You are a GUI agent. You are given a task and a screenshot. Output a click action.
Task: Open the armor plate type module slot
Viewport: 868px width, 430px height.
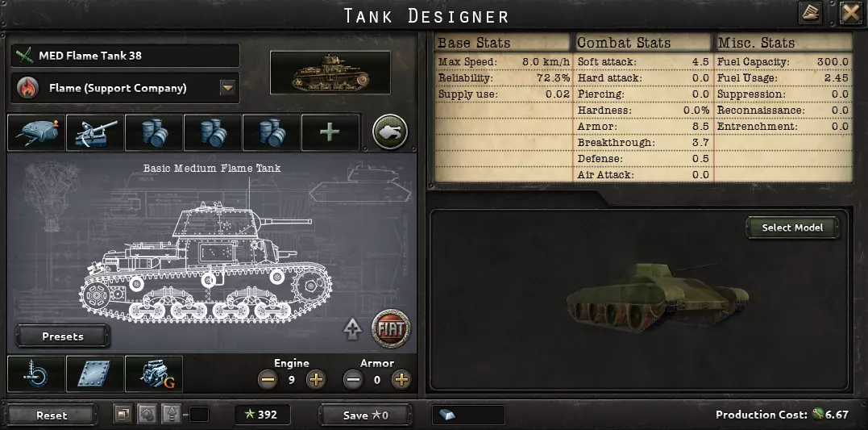click(94, 374)
